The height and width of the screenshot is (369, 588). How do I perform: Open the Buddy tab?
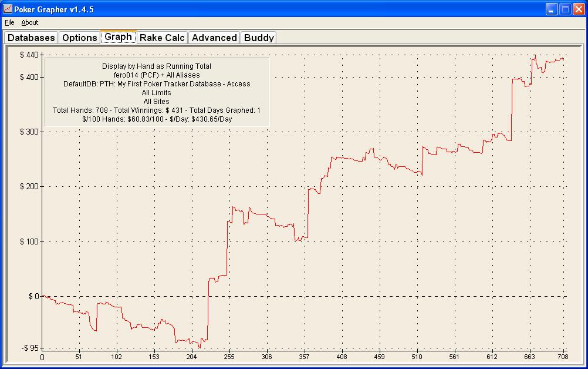259,38
